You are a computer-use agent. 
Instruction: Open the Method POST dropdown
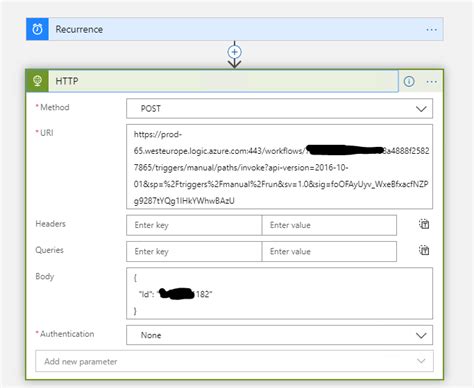279,108
